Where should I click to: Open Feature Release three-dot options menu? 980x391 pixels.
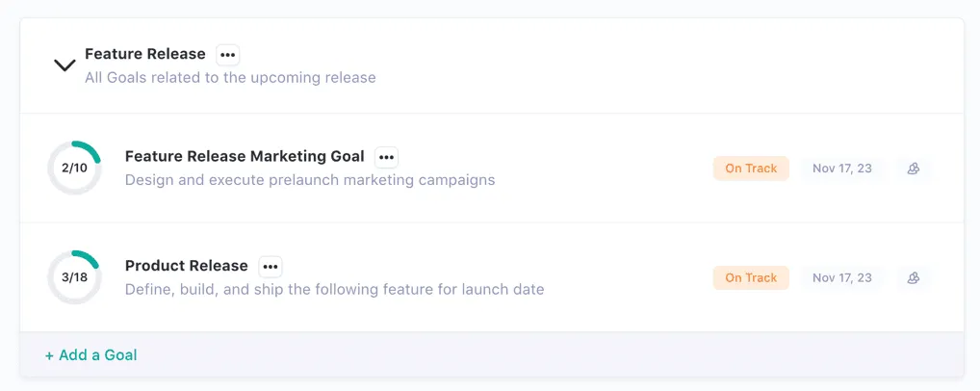click(x=228, y=55)
